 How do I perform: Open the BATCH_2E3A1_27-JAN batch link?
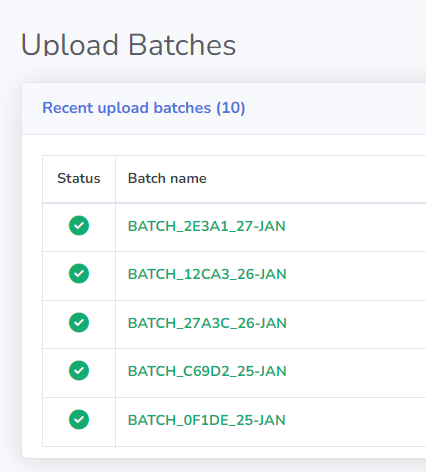coord(207,226)
